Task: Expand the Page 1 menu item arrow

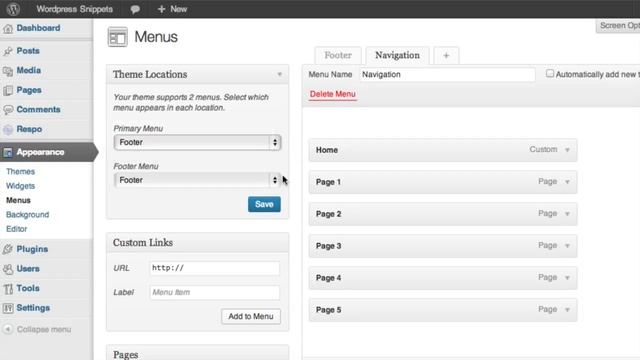Action: pos(567,182)
